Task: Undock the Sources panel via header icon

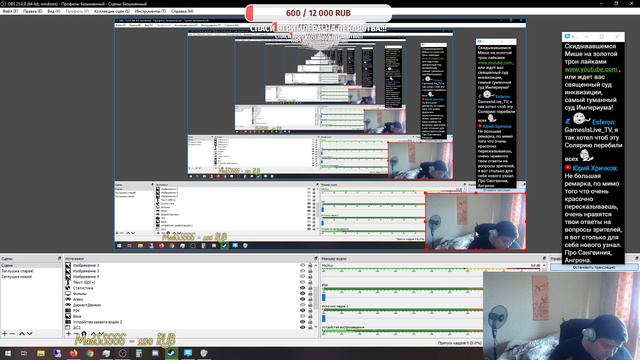Action: (x=316, y=258)
